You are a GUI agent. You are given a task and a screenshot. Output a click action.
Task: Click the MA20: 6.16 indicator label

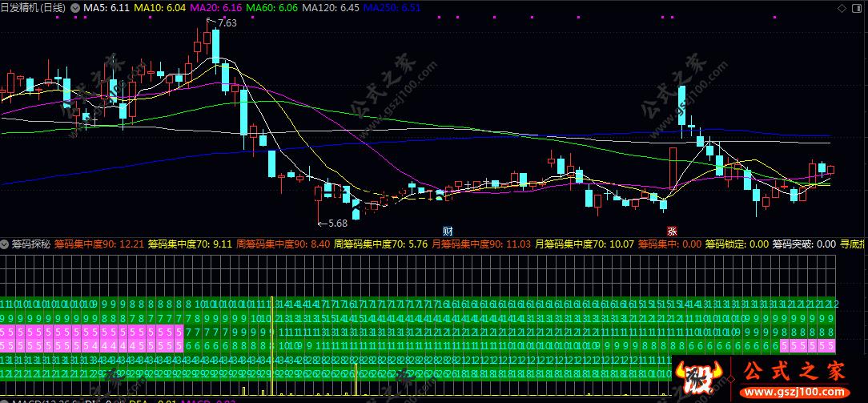[x=215, y=8]
